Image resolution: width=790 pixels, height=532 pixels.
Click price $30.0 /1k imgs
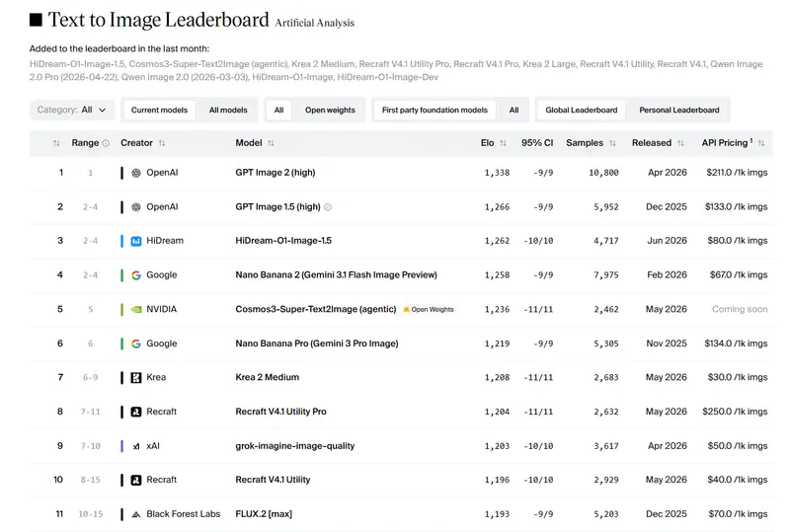coord(738,377)
